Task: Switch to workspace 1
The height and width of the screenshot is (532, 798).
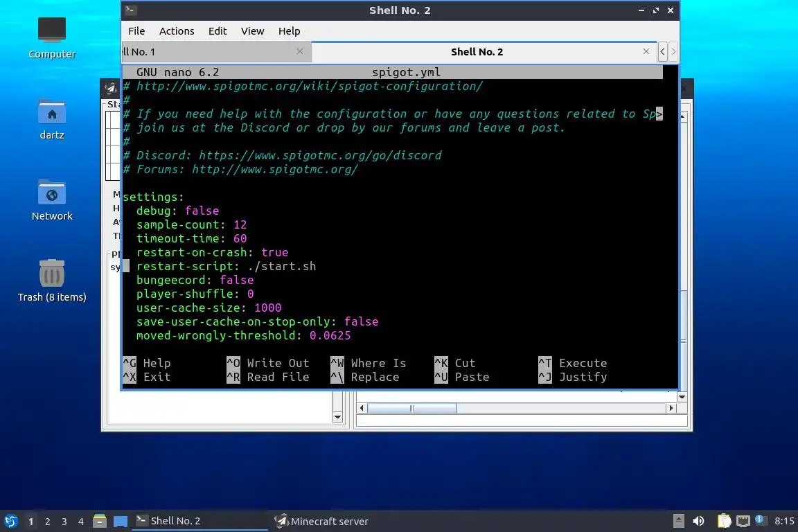Action: [31, 522]
